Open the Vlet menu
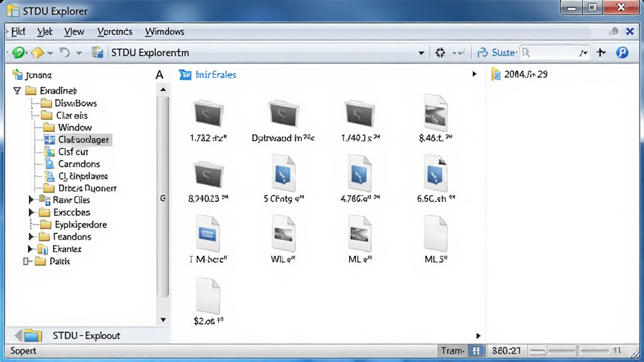Screen dimensions: 644x362 tap(45, 31)
